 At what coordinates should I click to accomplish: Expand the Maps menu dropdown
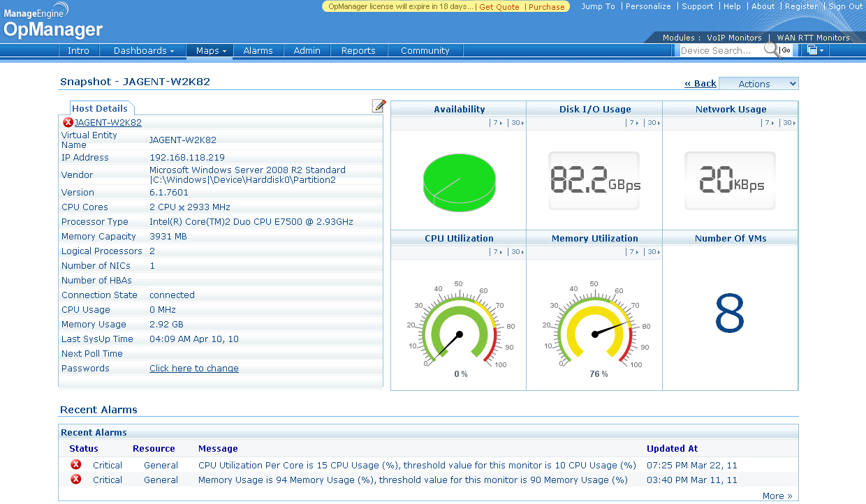point(211,51)
